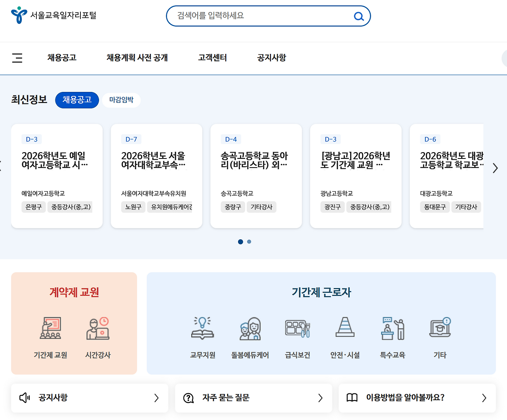Click the 기타 laptop graduation icon
This screenshot has width=507, height=420.
pyautogui.click(x=440, y=328)
